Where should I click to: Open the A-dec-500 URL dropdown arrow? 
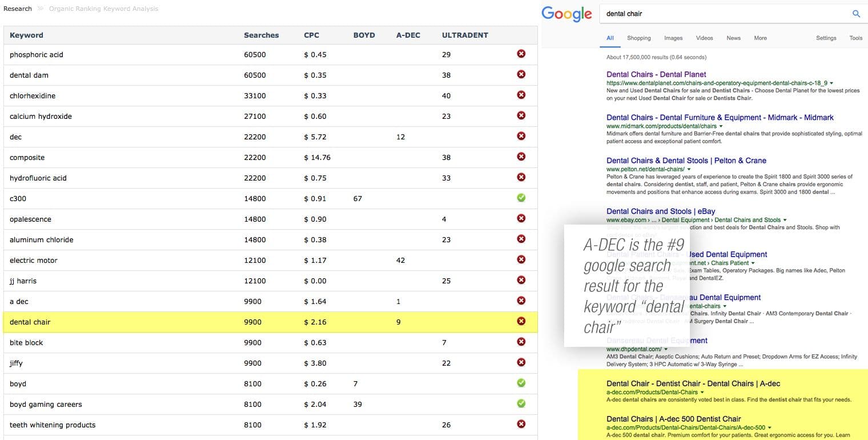click(770, 428)
